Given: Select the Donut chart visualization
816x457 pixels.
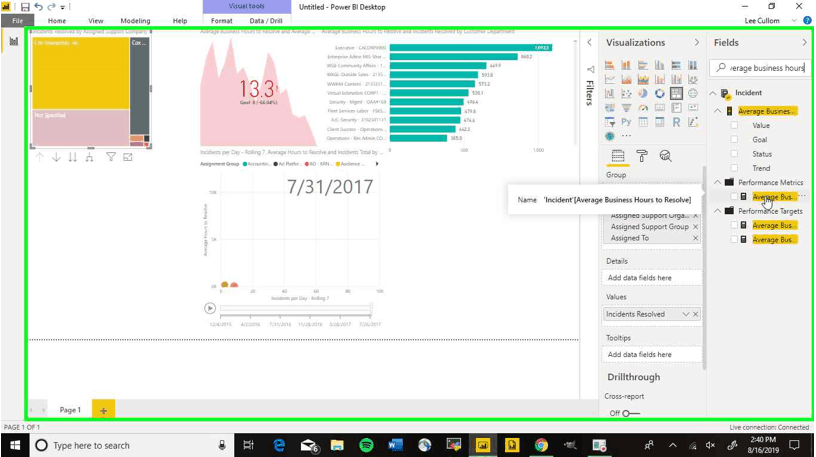Looking at the screenshot, I should click(x=659, y=93).
